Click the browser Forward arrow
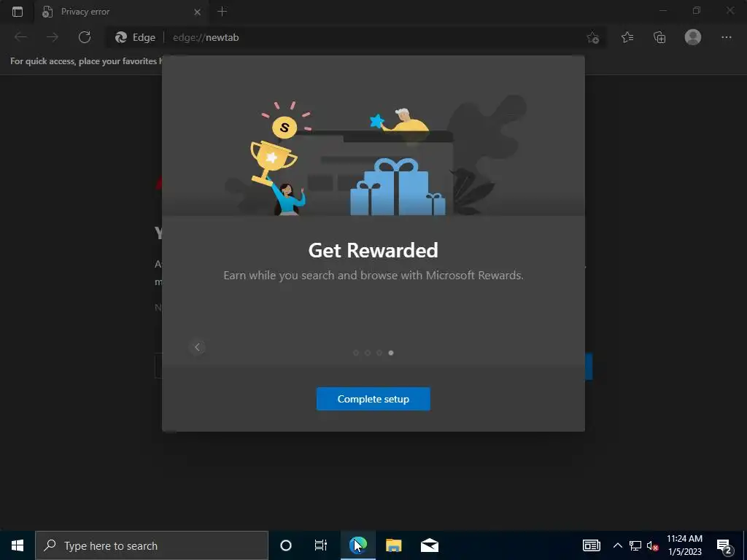This screenshot has height=560, width=747. coord(53,37)
